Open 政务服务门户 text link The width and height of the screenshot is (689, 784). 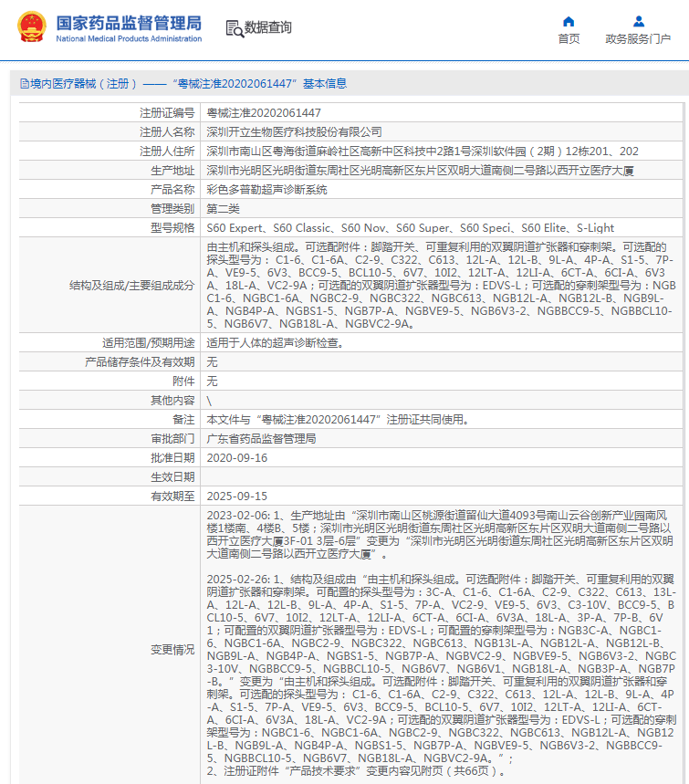click(638, 39)
